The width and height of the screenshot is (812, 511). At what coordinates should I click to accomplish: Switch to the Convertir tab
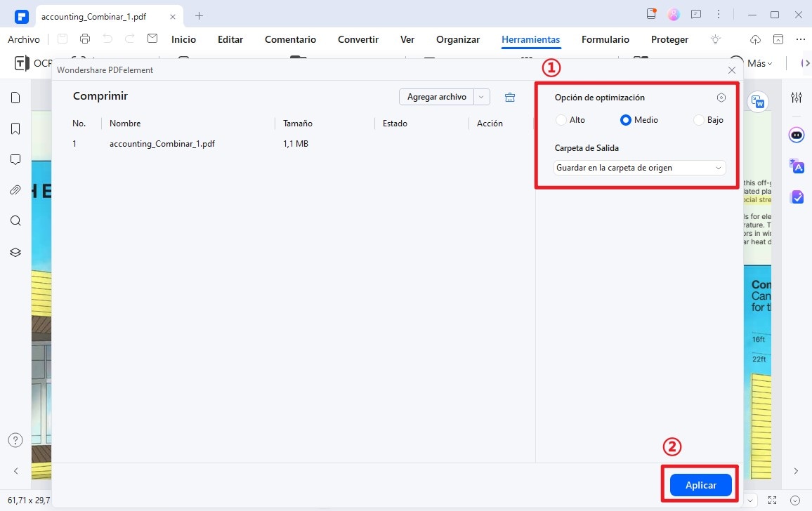358,39
